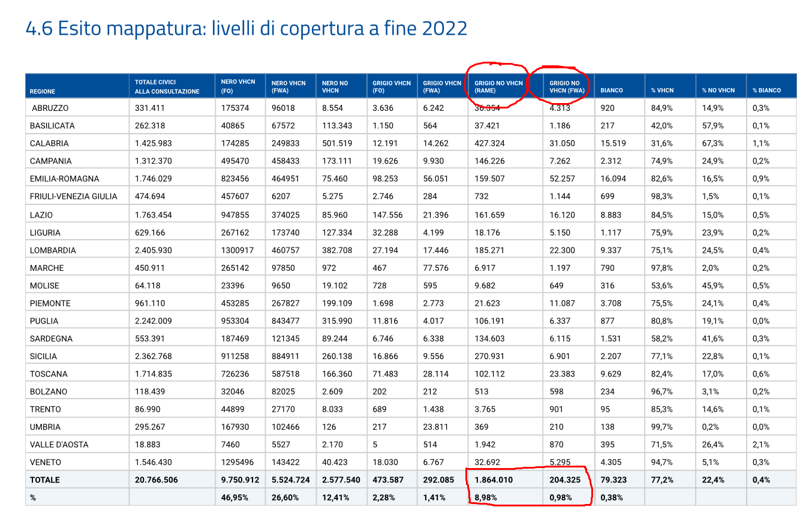Click Piemonte's value 11.087
812x516 pixels.
tap(563, 303)
